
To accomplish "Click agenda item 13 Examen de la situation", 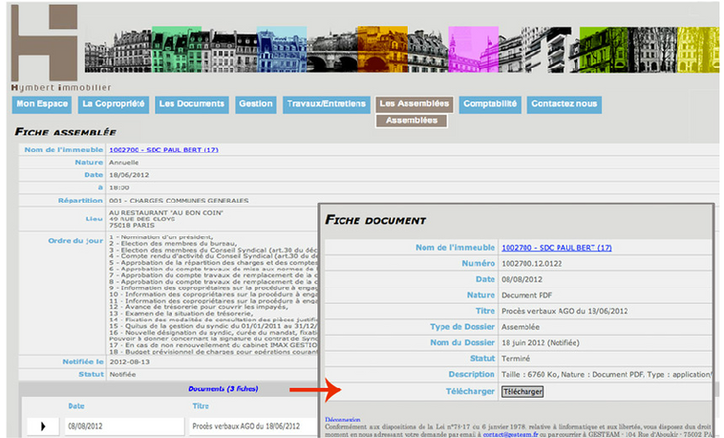I will [181, 313].
